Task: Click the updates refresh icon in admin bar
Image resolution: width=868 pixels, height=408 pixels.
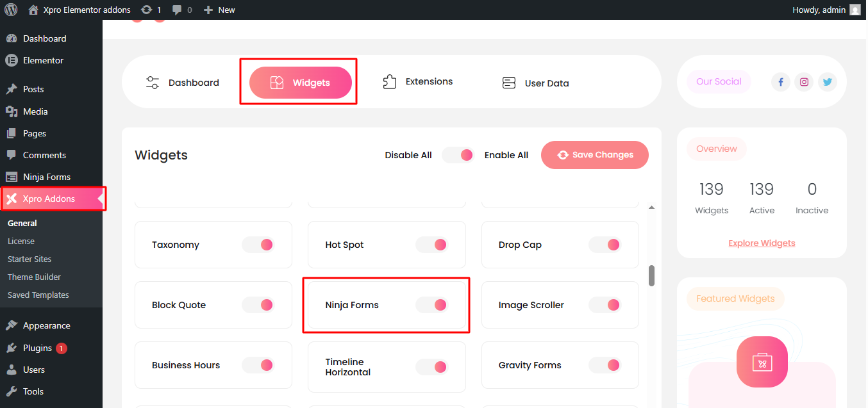Action: pyautogui.click(x=147, y=10)
